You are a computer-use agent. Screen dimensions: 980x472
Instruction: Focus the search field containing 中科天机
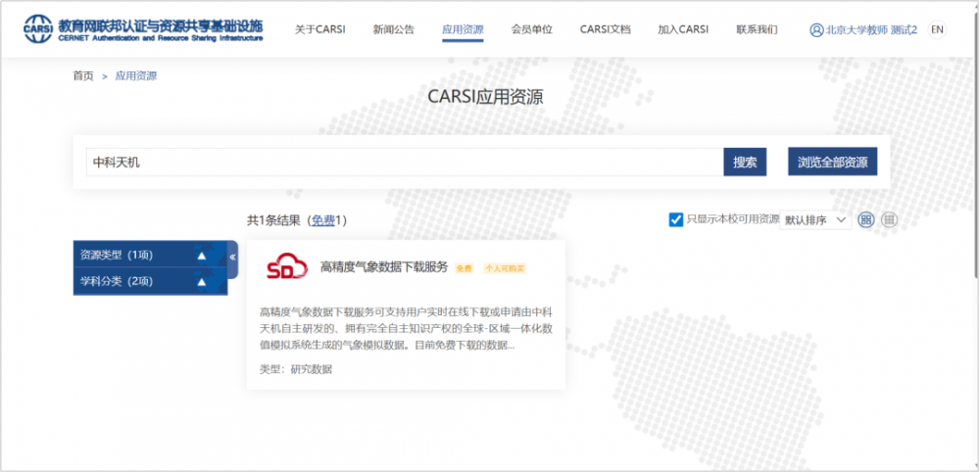405,163
